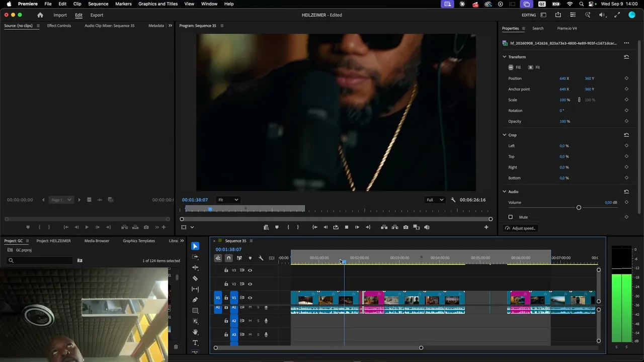Select the Hand tool
Image resolution: width=644 pixels, height=362 pixels.
pyautogui.click(x=195, y=332)
